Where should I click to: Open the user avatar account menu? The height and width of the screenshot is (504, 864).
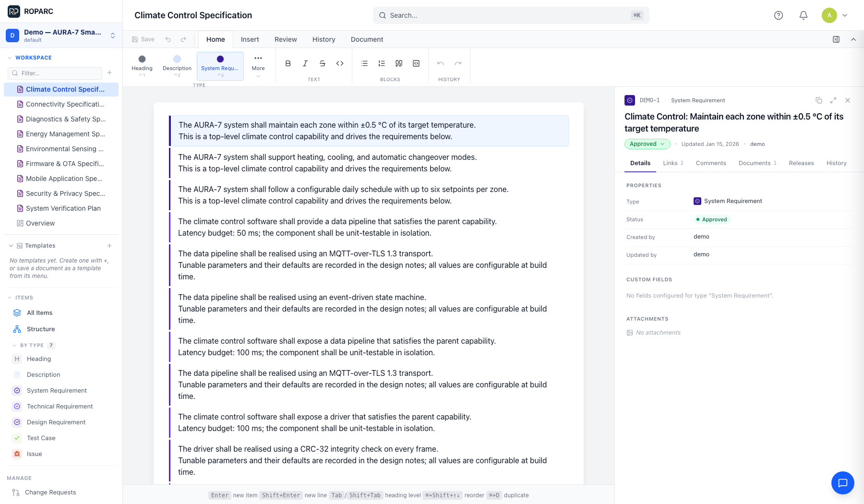click(835, 15)
